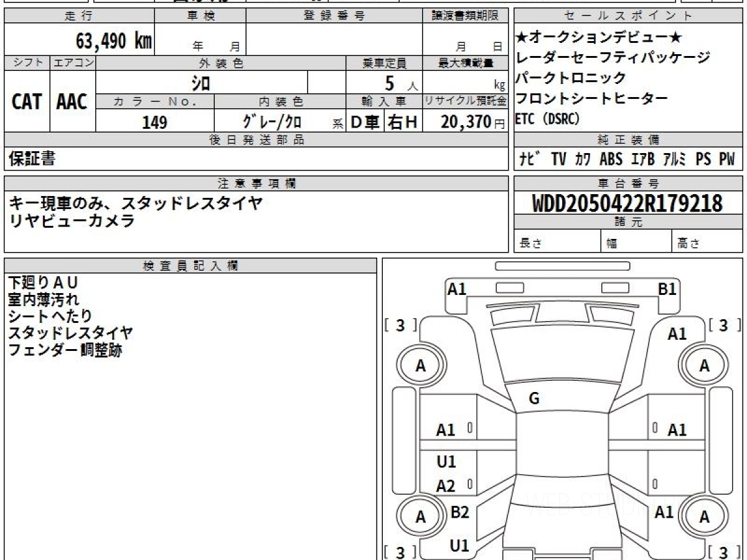Select the TV equipment label
This screenshot has height=560, width=747.
point(559,159)
